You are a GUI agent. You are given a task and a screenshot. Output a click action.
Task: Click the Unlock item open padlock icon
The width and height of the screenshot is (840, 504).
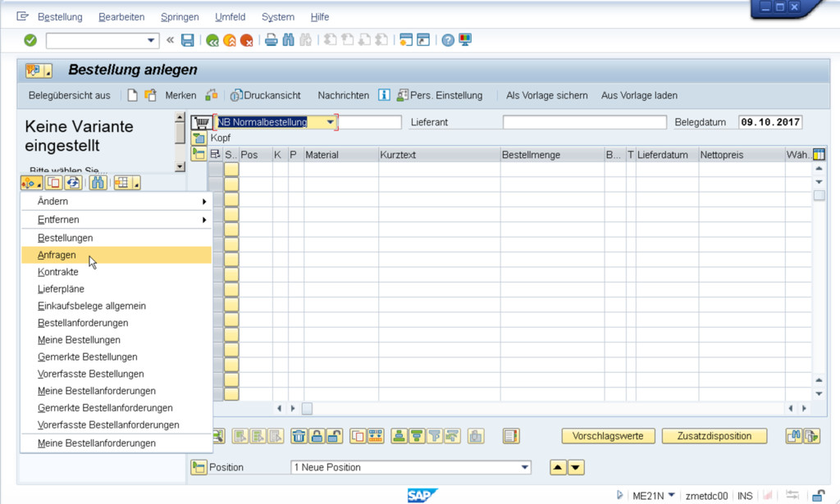click(x=335, y=436)
